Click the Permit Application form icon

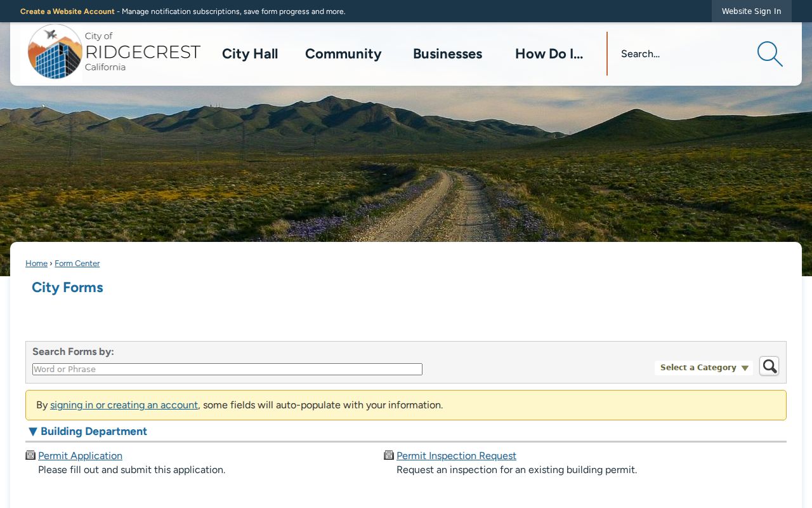tap(30, 455)
